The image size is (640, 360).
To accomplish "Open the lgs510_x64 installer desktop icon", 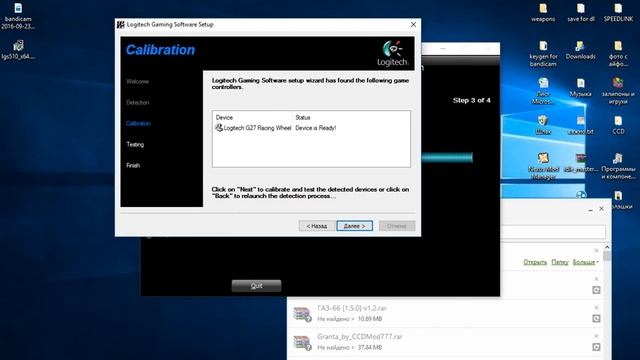I will (18, 50).
